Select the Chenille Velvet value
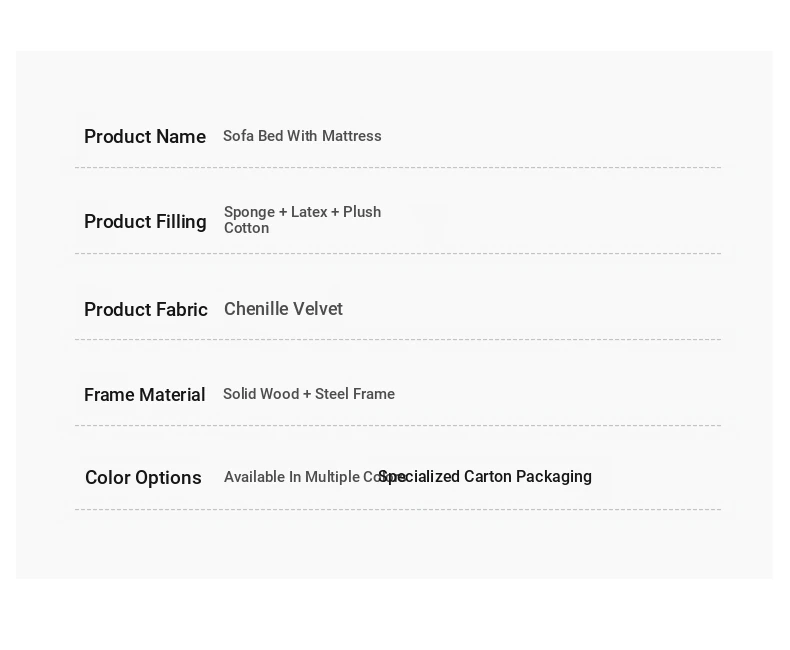 283,309
